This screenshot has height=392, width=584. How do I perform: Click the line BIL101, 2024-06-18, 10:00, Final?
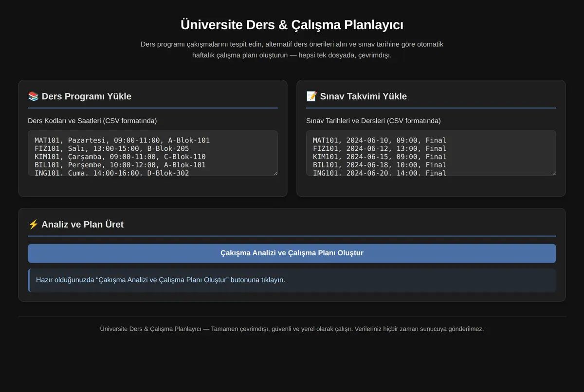coord(380,165)
